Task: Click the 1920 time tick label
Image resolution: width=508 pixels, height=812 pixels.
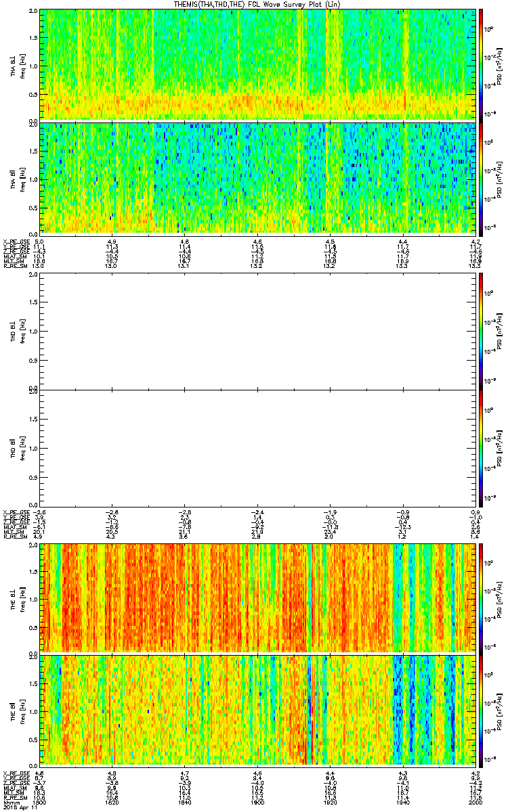Action: pyautogui.click(x=330, y=803)
